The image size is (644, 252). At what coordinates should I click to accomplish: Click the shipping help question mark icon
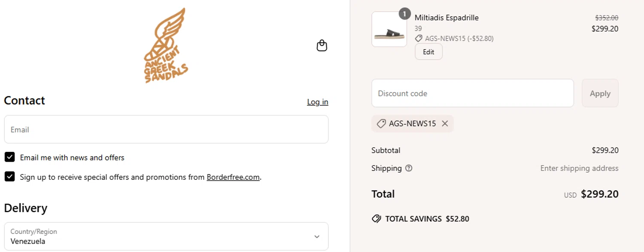[409, 168]
